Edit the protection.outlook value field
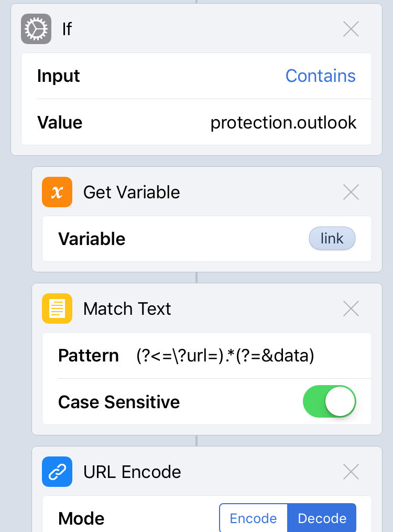The width and height of the screenshot is (393, 532). click(283, 123)
